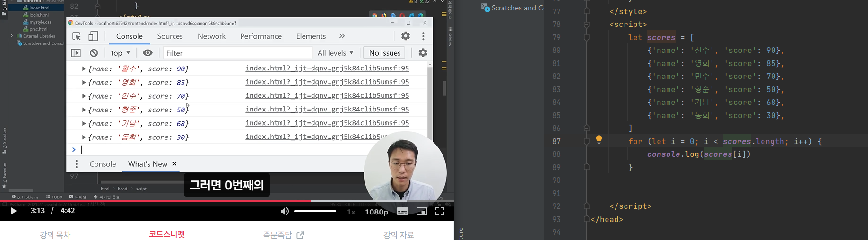This screenshot has height=240, width=868.
Task: Open the TODO tool window
Action: coord(54,197)
